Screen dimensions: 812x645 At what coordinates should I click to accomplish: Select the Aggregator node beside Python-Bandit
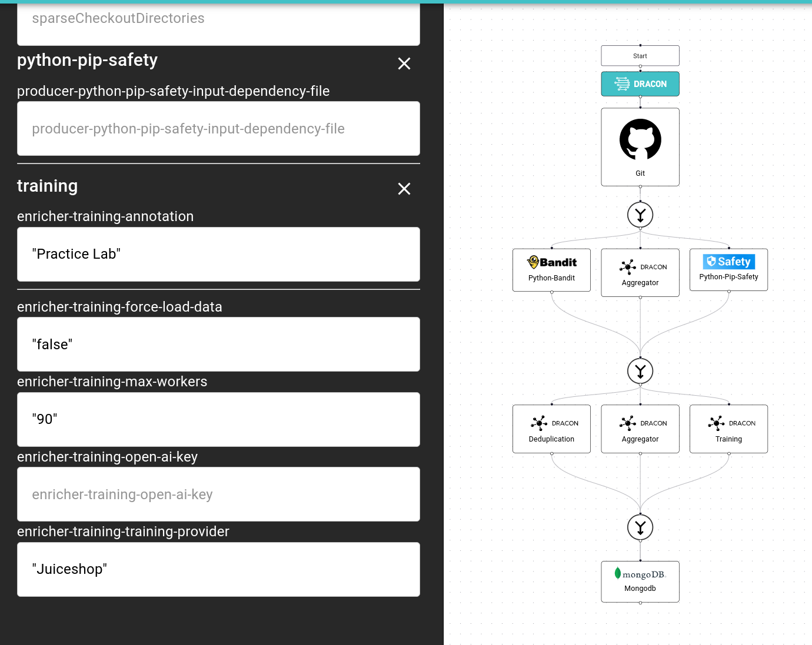(640, 273)
